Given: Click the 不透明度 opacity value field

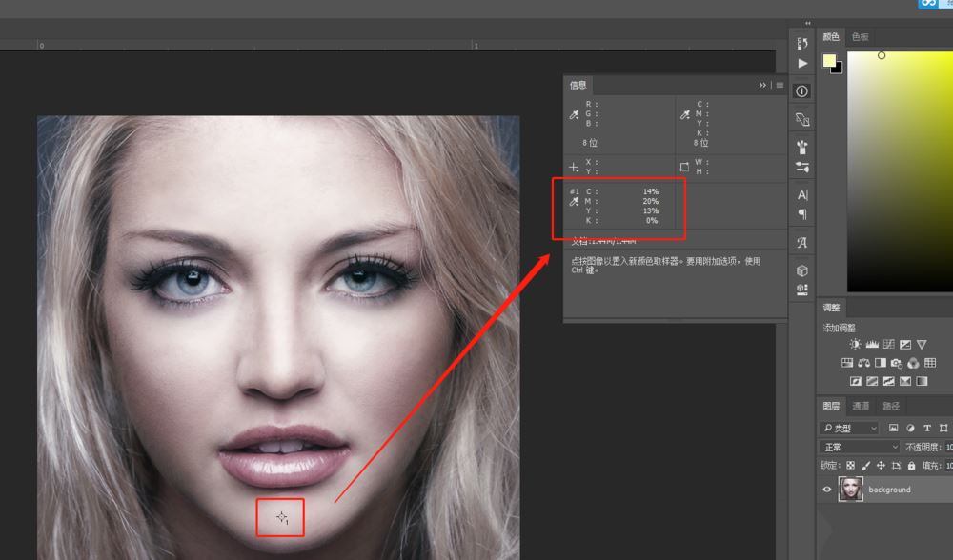Looking at the screenshot, I should [x=949, y=447].
